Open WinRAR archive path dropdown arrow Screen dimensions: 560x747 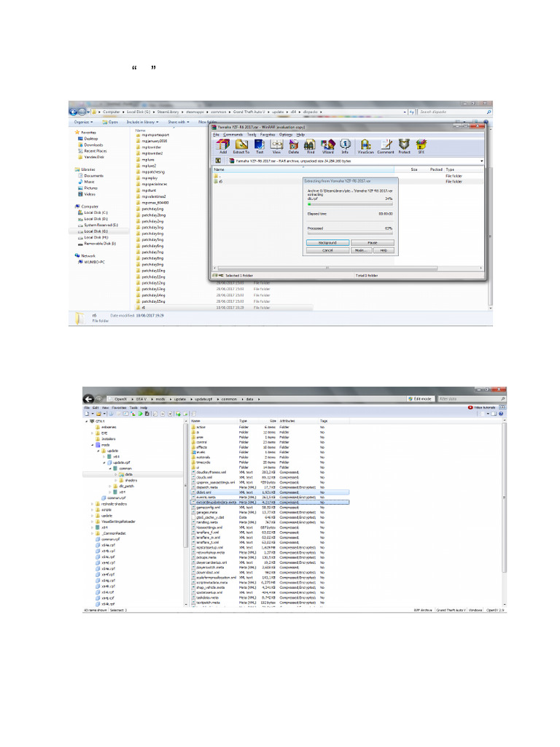tap(481, 161)
